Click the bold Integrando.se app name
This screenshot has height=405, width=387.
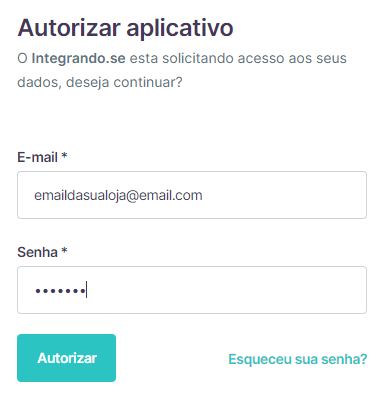pos(78,58)
